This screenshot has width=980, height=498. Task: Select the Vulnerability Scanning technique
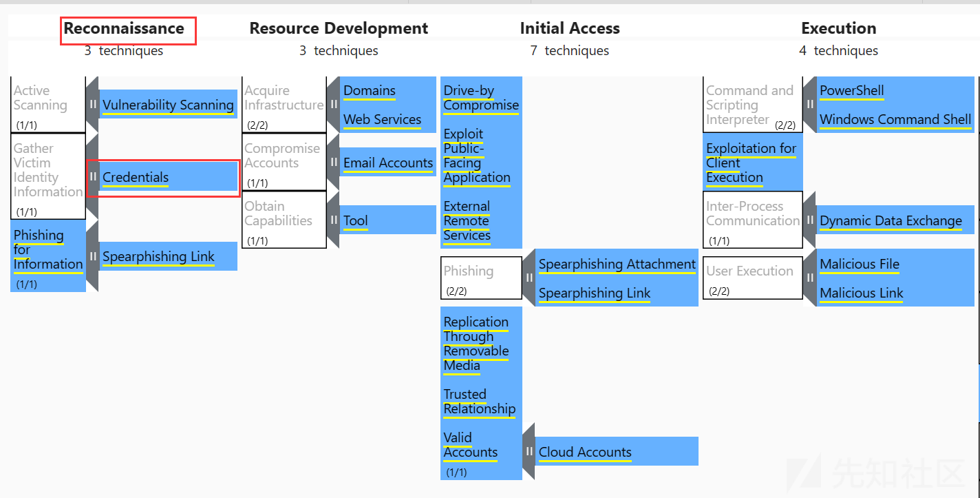(x=169, y=105)
